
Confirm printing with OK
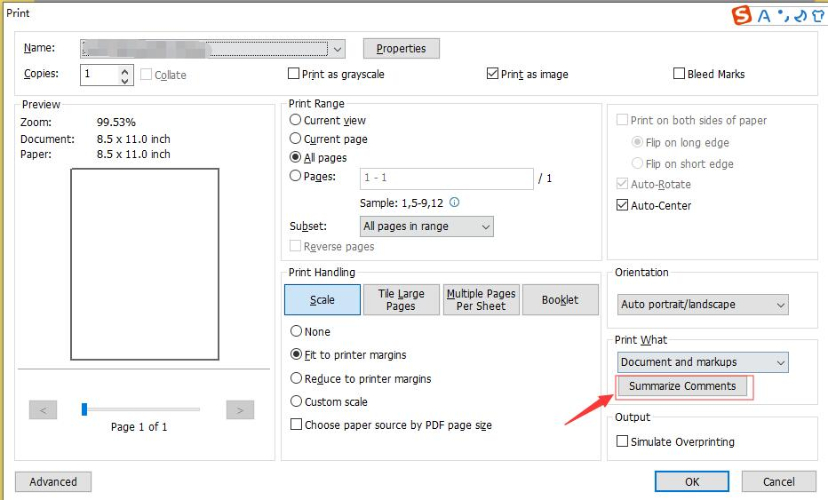click(x=692, y=482)
